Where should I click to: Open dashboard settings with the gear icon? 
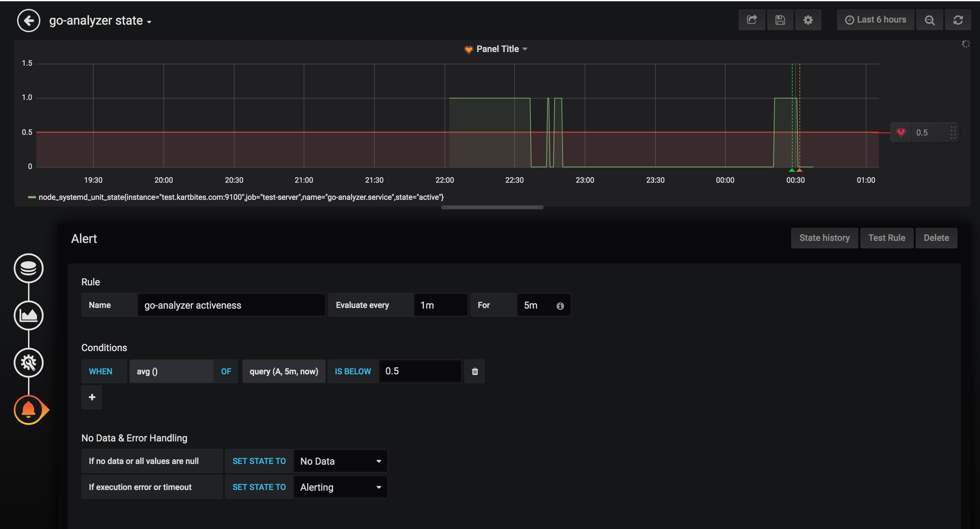point(808,20)
